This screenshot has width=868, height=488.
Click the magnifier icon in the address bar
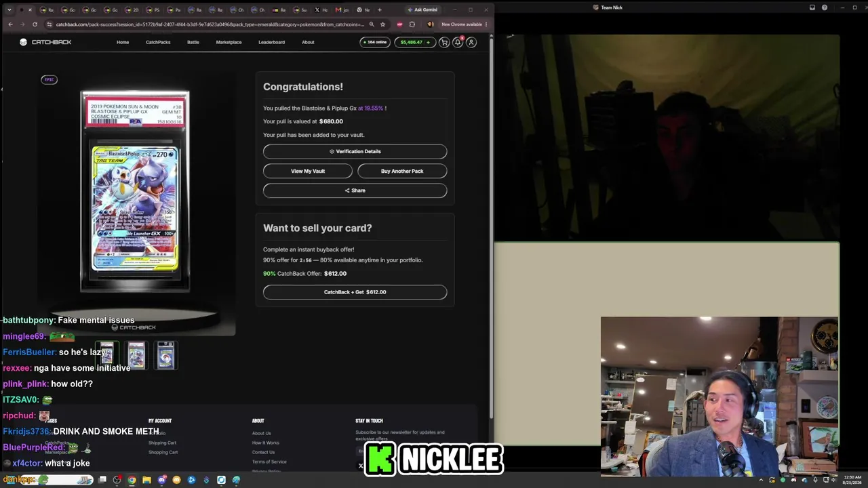click(372, 24)
